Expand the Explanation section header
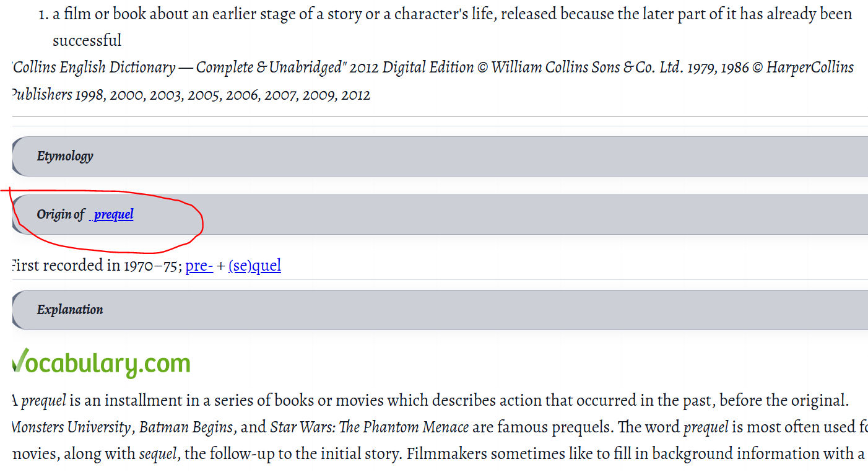 coord(440,310)
